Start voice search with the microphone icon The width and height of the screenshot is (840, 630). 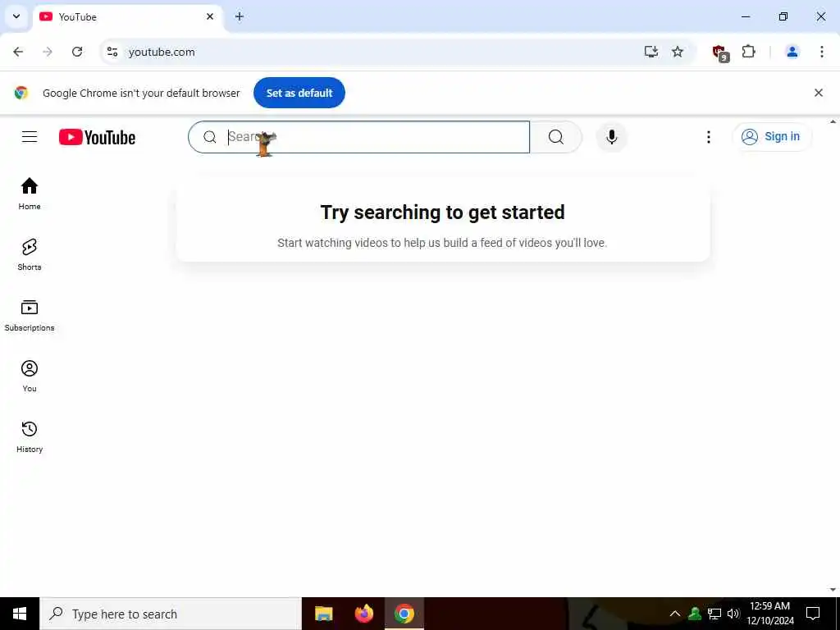(x=611, y=137)
